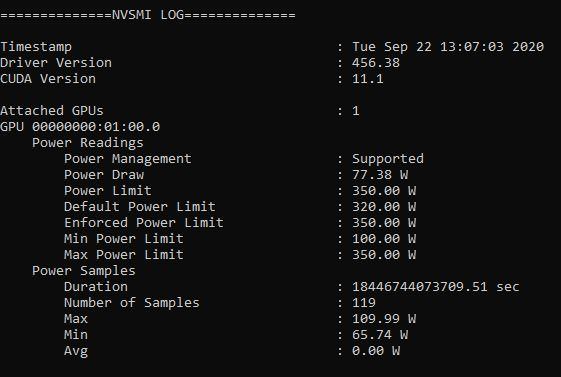Click the CUDA Version value 11.1

pyautogui.click(x=368, y=79)
